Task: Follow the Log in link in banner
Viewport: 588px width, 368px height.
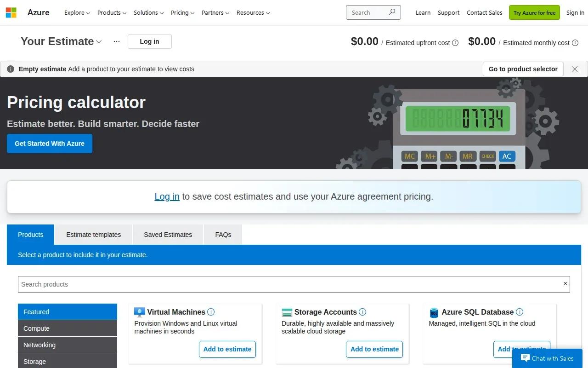Action: click(x=167, y=196)
